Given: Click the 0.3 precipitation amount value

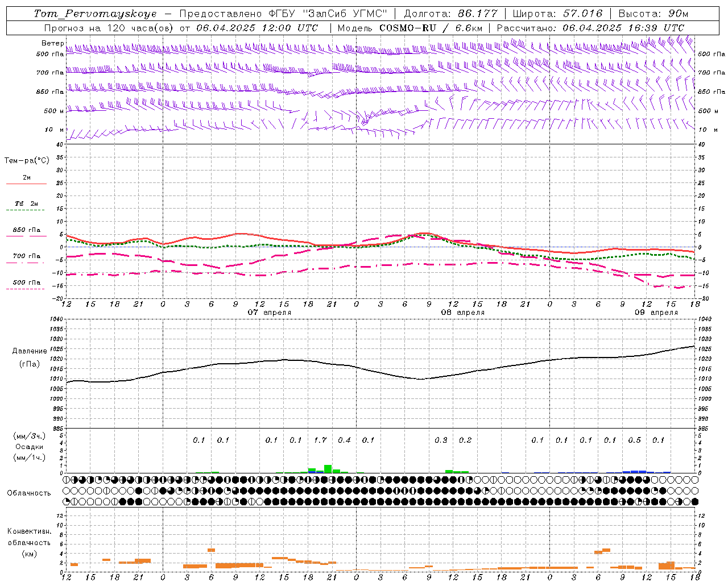Looking at the screenshot, I should (441, 440).
